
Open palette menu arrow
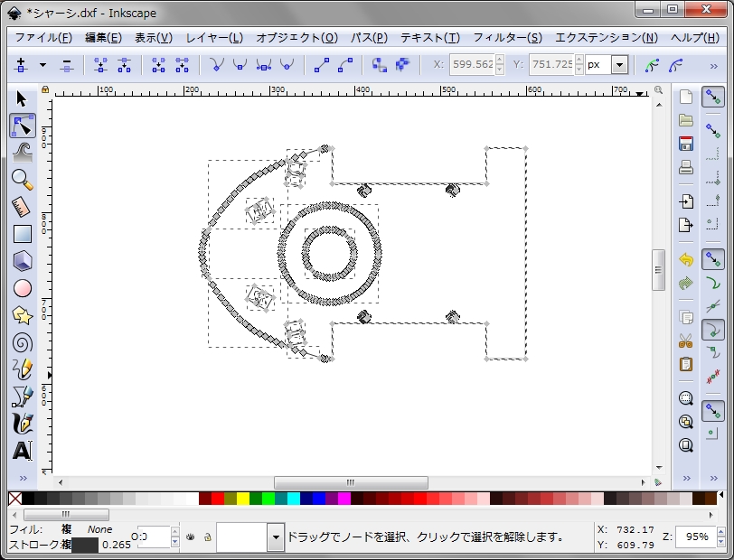point(721,495)
